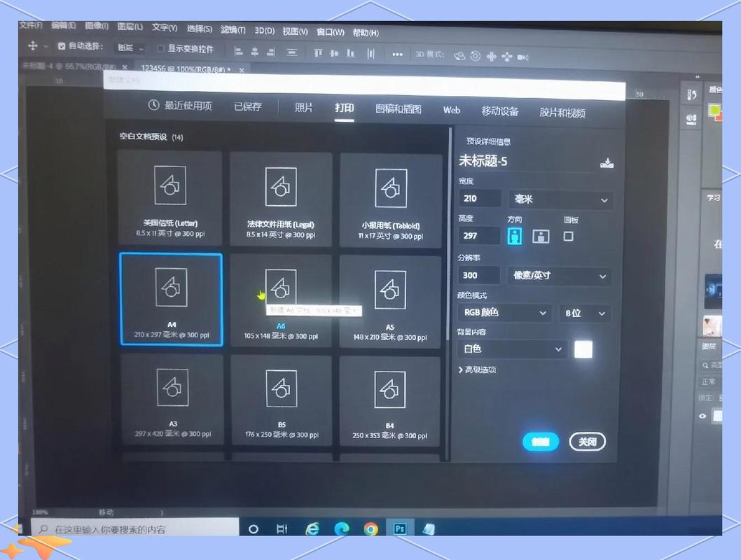Open the 正常 blend mode dropdown in Layers
741x560 pixels.
[x=709, y=381]
